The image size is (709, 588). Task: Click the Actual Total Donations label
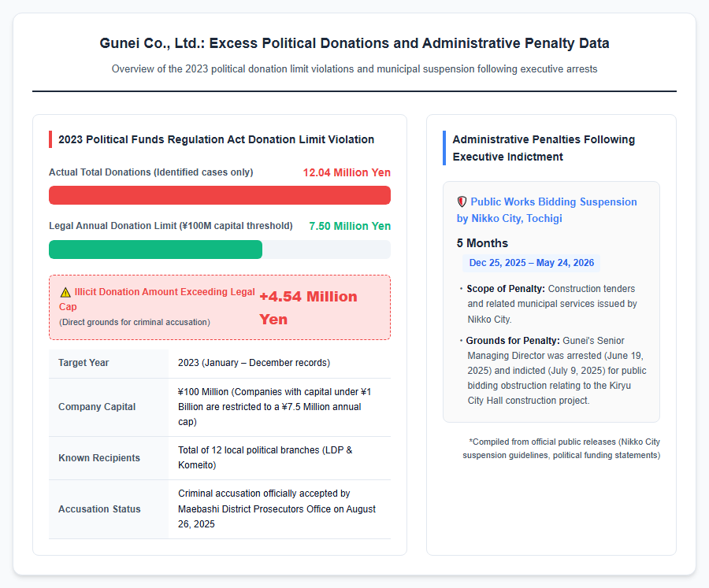point(151,172)
